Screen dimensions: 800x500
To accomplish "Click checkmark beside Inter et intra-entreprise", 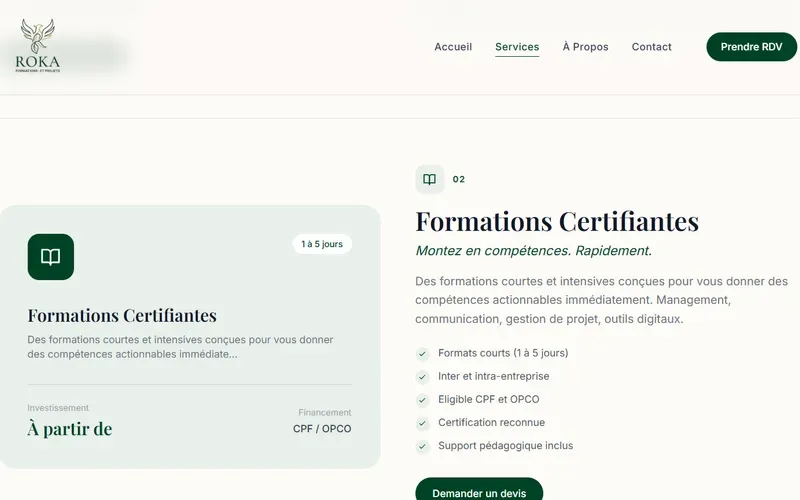I will coord(422,377).
